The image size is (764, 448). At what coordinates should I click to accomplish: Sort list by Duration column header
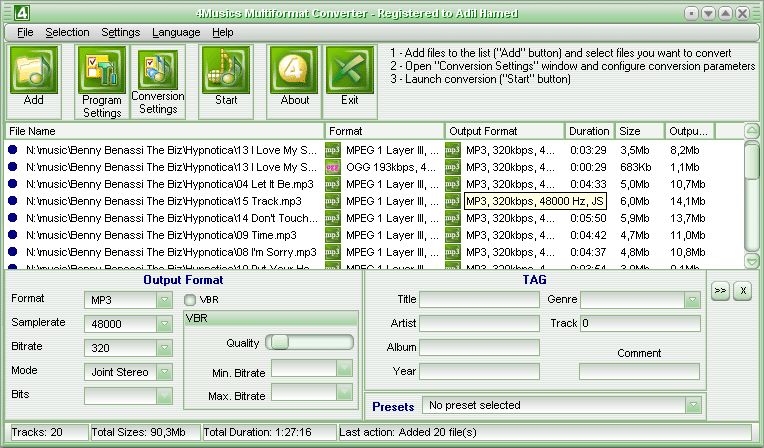[589, 131]
